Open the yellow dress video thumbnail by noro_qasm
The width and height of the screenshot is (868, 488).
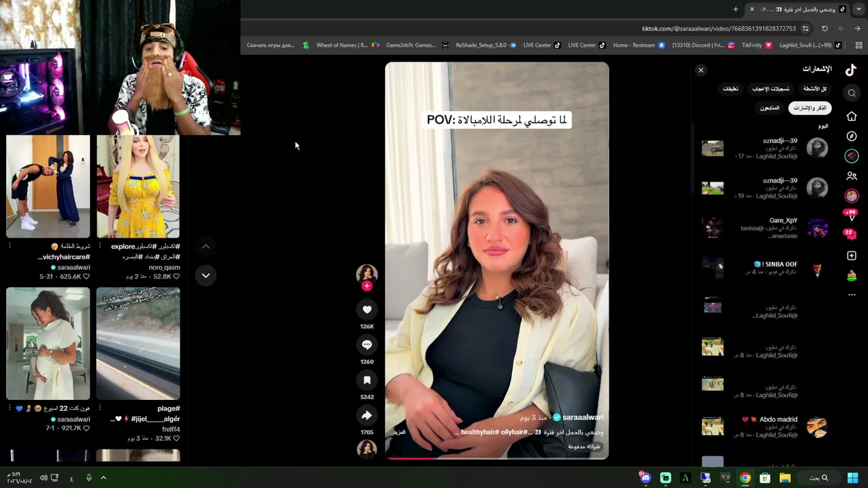(x=138, y=186)
